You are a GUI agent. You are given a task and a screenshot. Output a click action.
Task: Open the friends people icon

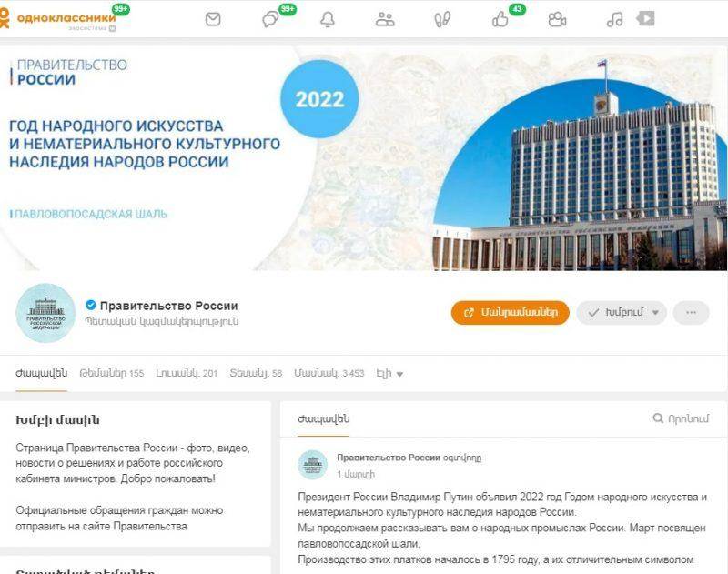(385, 19)
